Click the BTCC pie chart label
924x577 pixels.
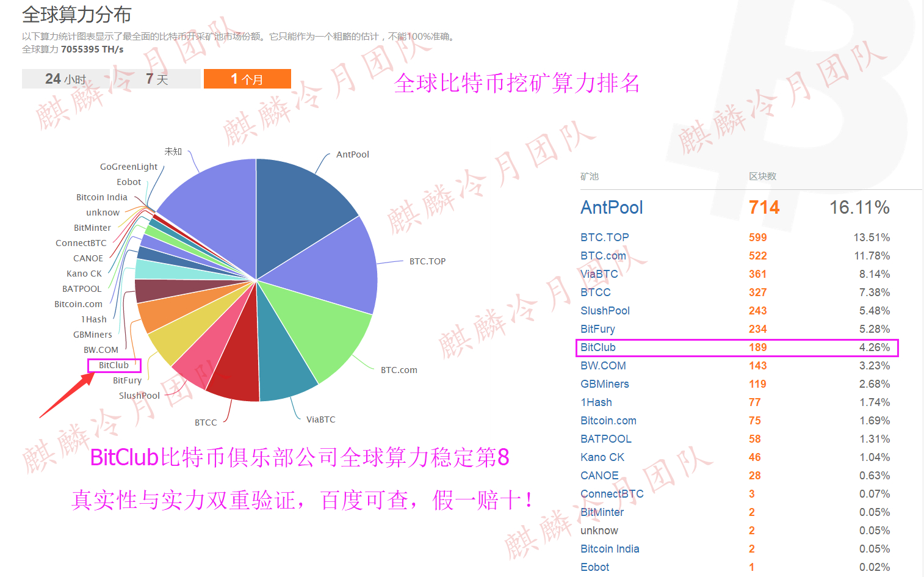coord(206,423)
